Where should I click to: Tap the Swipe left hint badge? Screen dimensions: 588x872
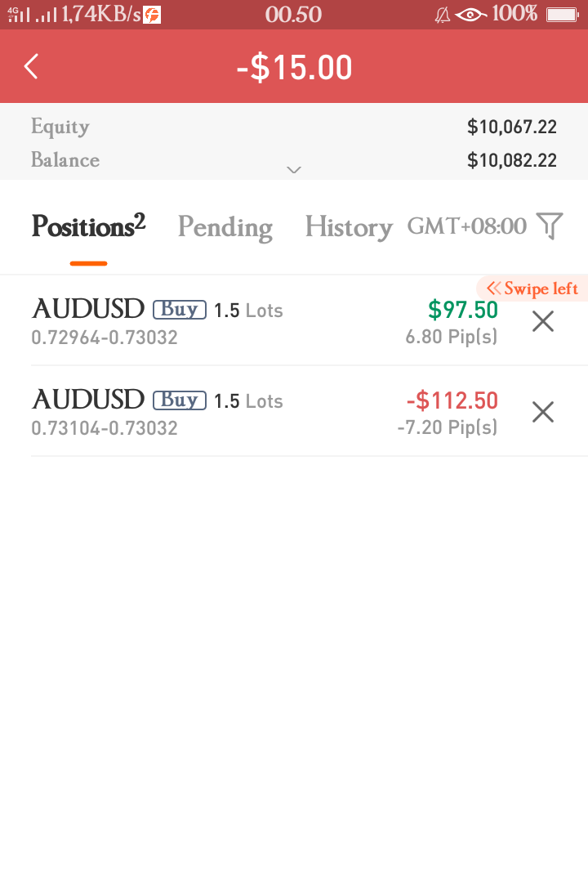click(x=532, y=288)
